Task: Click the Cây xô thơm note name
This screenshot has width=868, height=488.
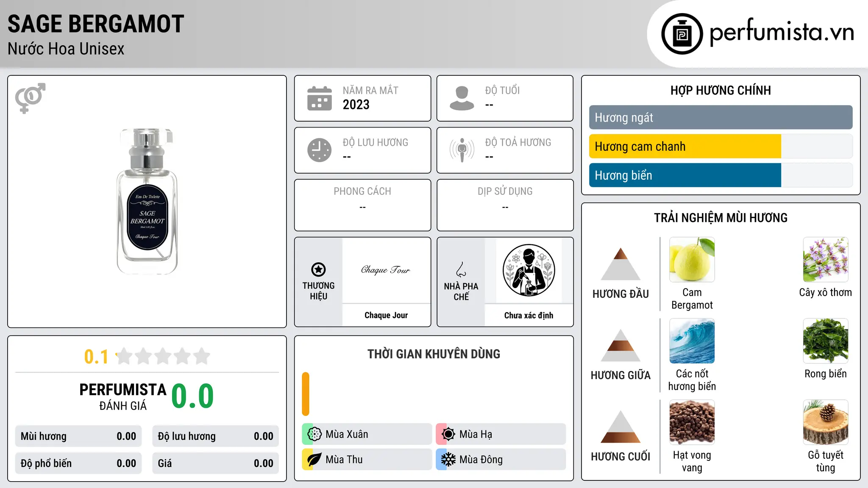Action: tap(826, 292)
